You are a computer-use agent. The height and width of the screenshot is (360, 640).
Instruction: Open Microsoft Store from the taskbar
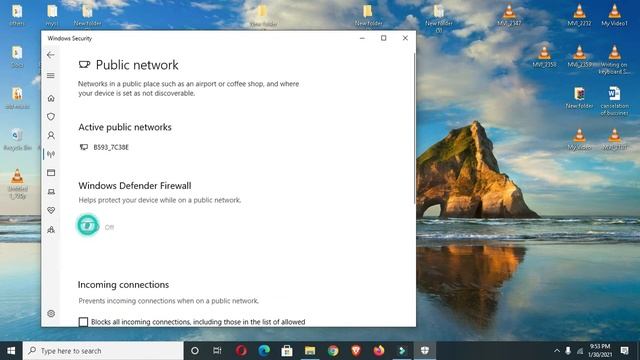(x=287, y=351)
